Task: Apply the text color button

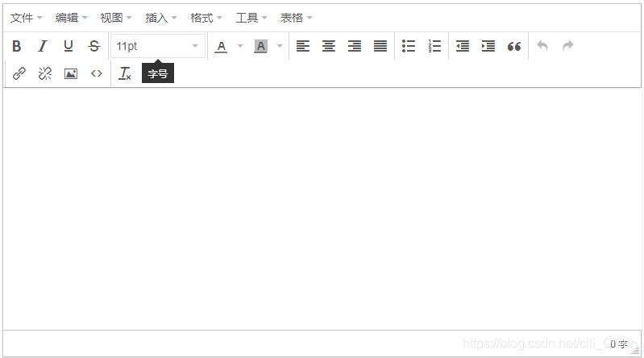Action: click(x=221, y=46)
